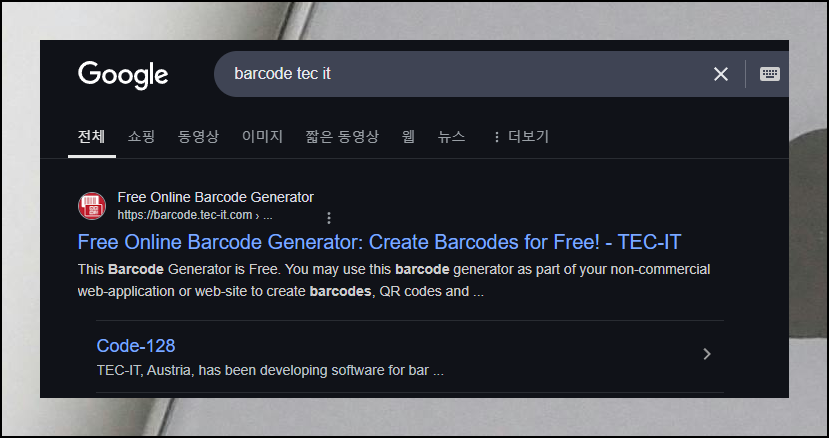829x438 pixels.
Task: Expand the Code-128 row chevron arrow
Action: pos(707,354)
